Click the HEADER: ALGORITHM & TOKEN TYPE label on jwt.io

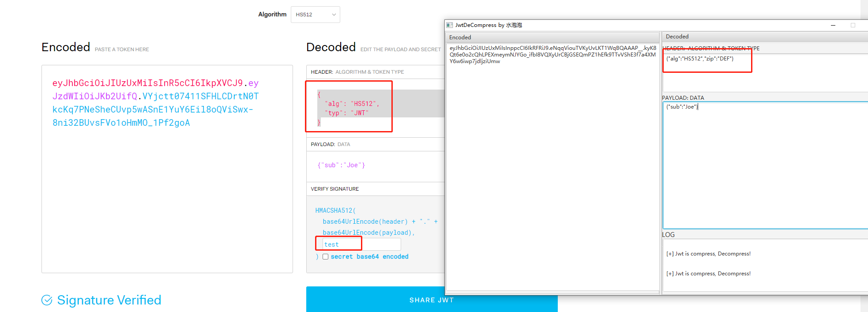(x=357, y=72)
